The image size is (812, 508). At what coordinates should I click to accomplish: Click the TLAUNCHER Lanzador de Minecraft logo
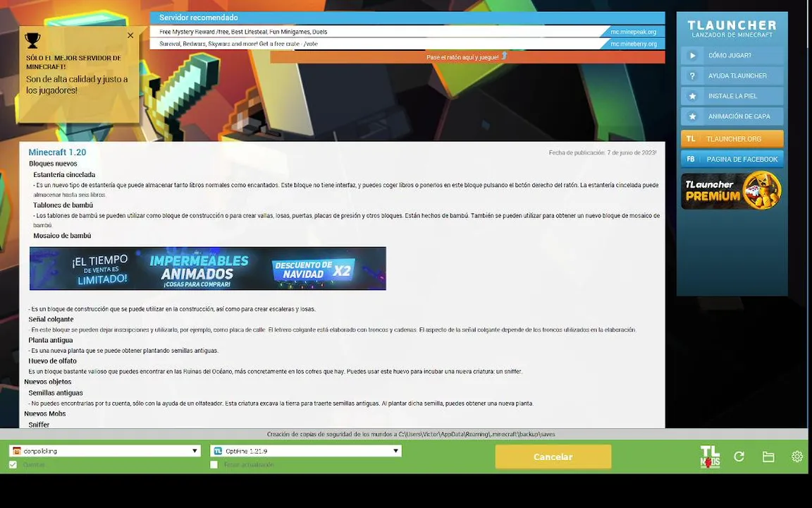click(x=732, y=29)
